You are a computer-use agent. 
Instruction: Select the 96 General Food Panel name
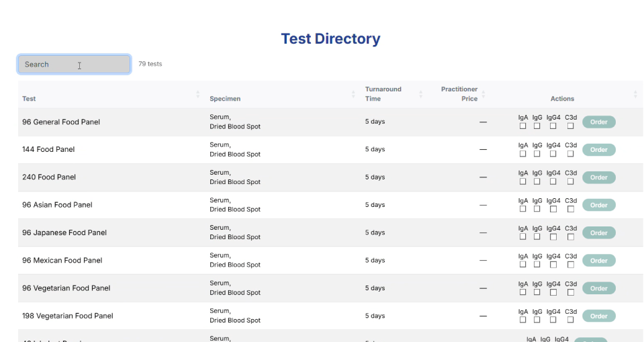(x=61, y=122)
